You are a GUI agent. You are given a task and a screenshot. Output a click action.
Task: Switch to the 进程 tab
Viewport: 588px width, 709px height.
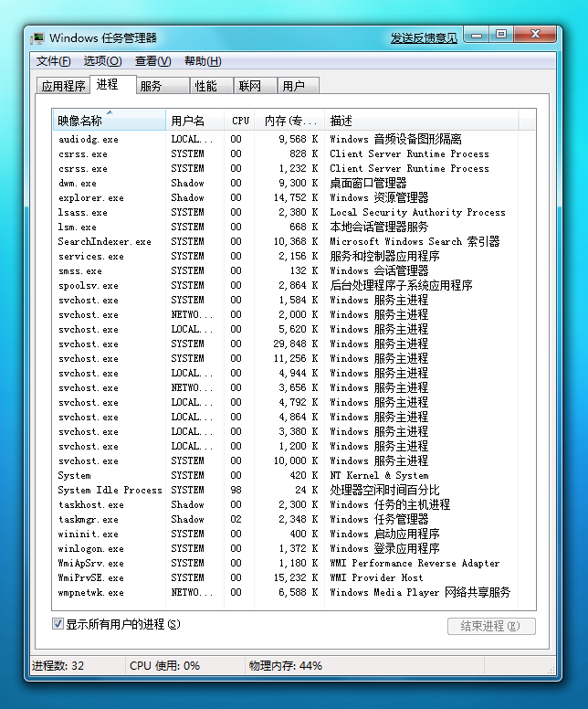click(112, 85)
